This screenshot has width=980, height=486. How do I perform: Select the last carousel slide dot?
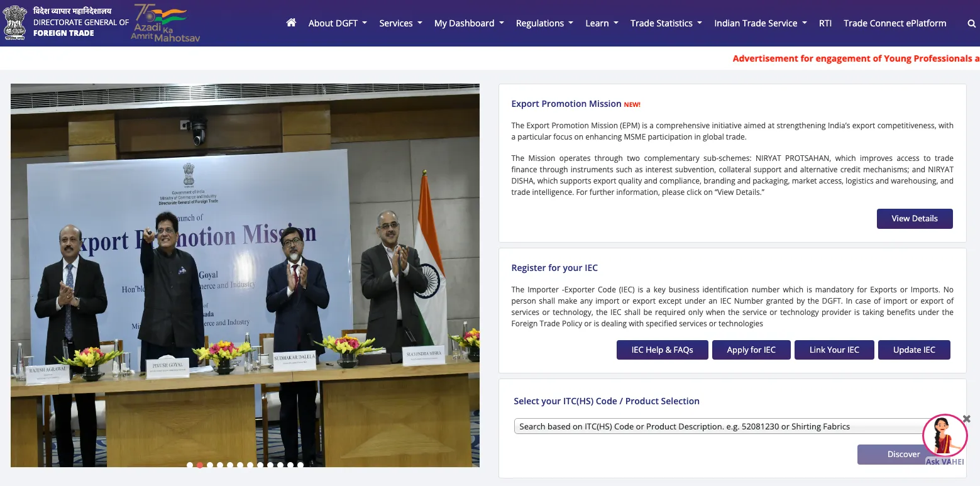(300, 465)
